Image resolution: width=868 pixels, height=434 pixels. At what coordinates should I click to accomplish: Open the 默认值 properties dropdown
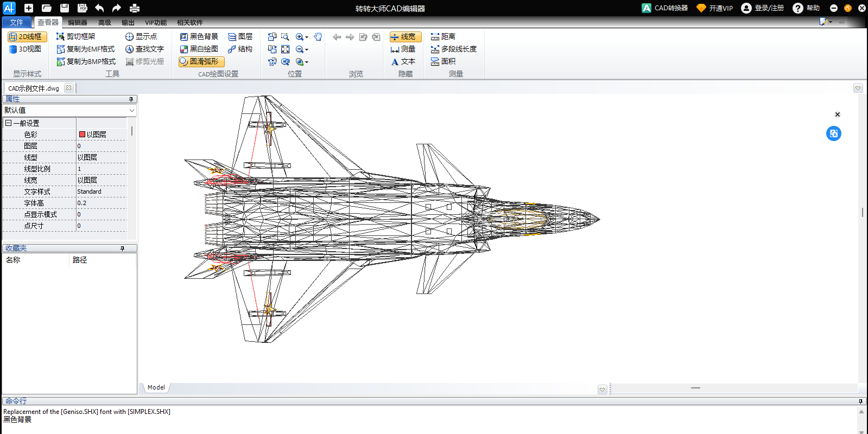(131, 111)
